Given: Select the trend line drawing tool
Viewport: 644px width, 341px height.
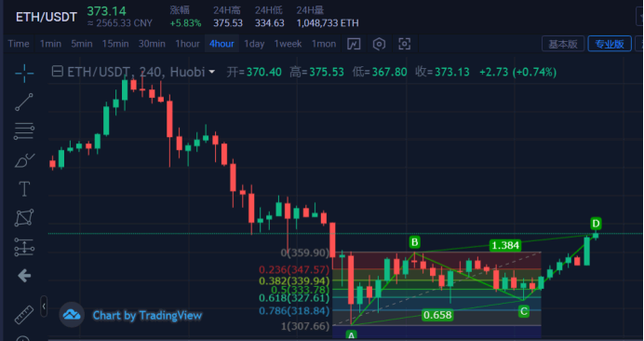Looking at the screenshot, I should pos(24,102).
